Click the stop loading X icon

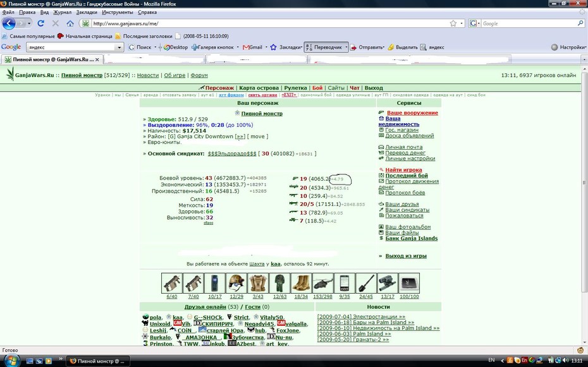(x=56, y=23)
